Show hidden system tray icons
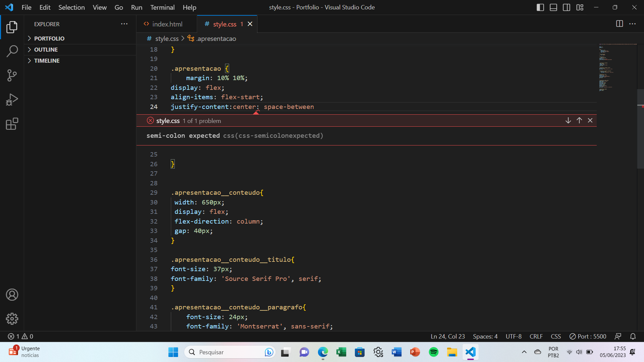The width and height of the screenshot is (644, 362). click(x=524, y=352)
